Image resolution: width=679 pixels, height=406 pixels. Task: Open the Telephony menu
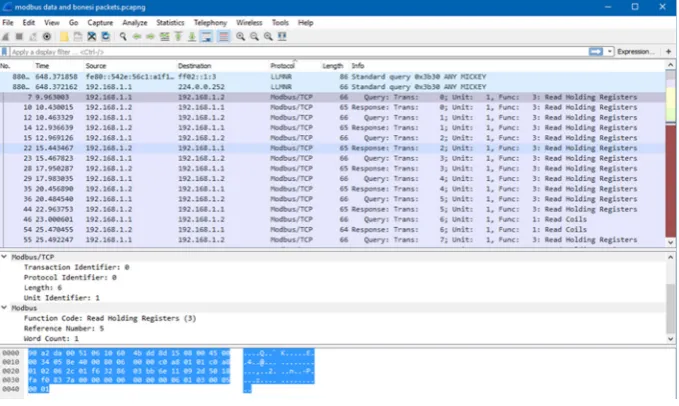pos(210,23)
